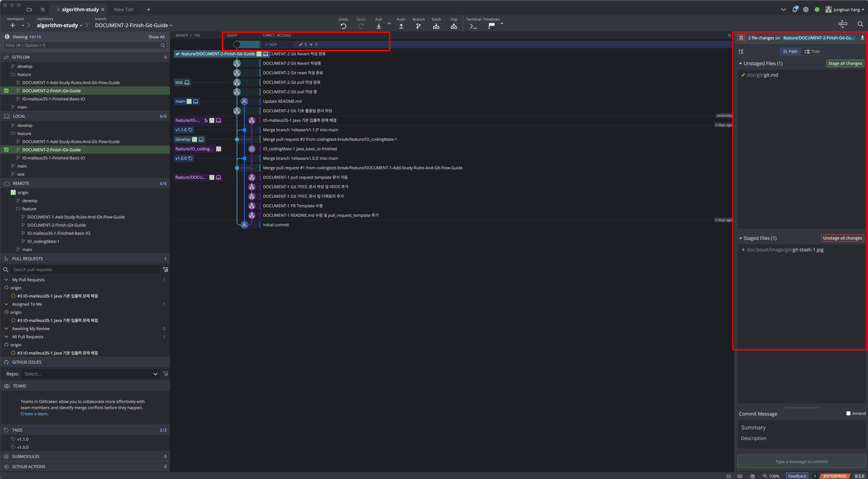Click the Pull toolbar icon
Image resolution: width=868 pixels, height=479 pixels.
pyautogui.click(x=378, y=26)
